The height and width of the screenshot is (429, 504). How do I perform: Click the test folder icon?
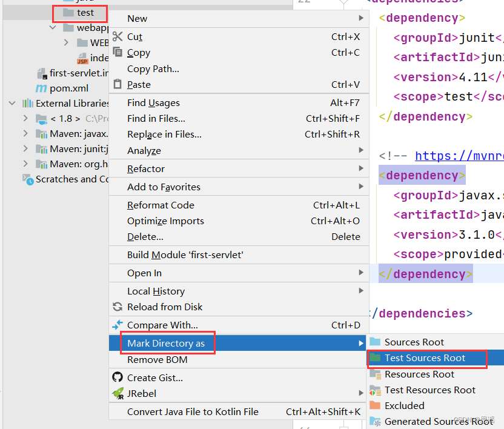pos(68,13)
